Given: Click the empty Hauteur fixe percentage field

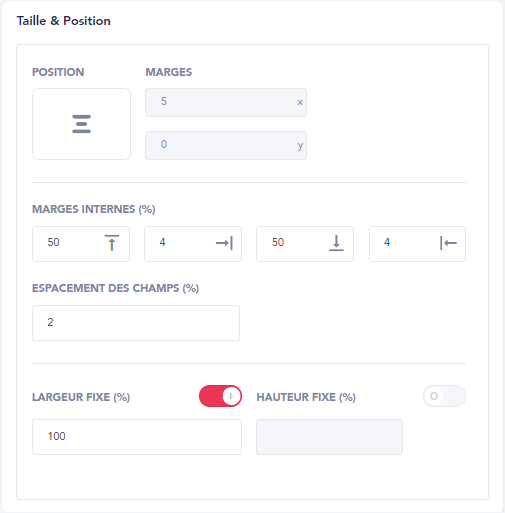Looking at the screenshot, I should [x=329, y=437].
